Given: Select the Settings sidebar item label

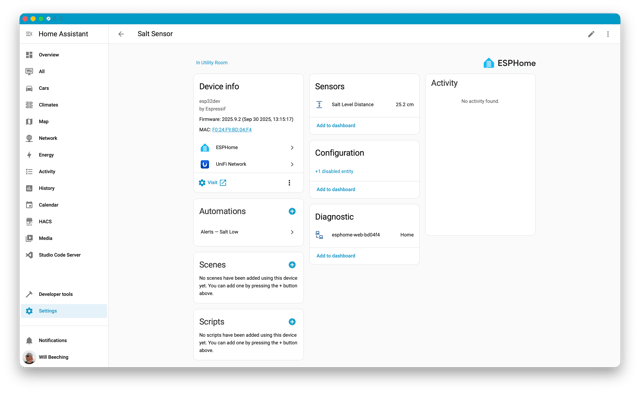Looking at the screenshot, I should tap(48, 311).
